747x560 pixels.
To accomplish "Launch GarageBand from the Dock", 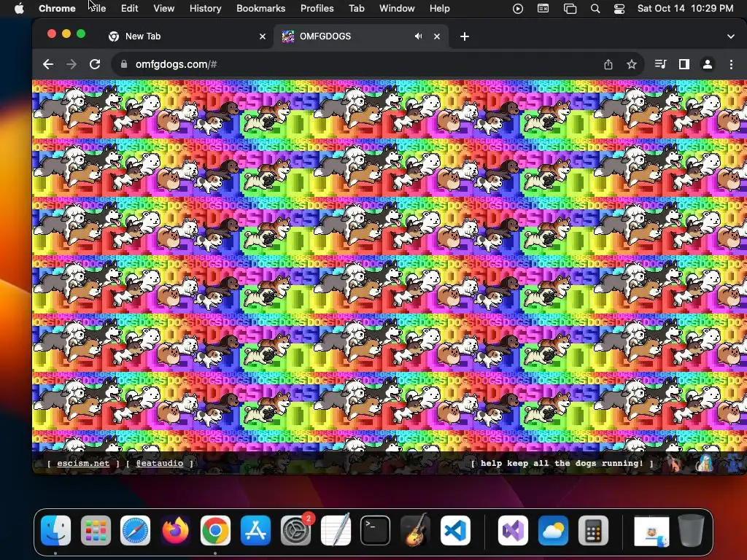I will coord(415,531).
